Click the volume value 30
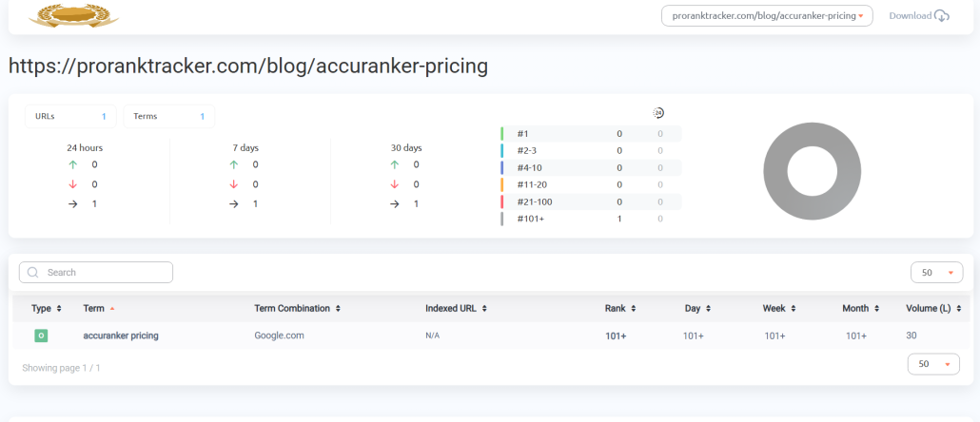This screenshot has width=980, height=422. pyautogui.click(x=911, y=336)
